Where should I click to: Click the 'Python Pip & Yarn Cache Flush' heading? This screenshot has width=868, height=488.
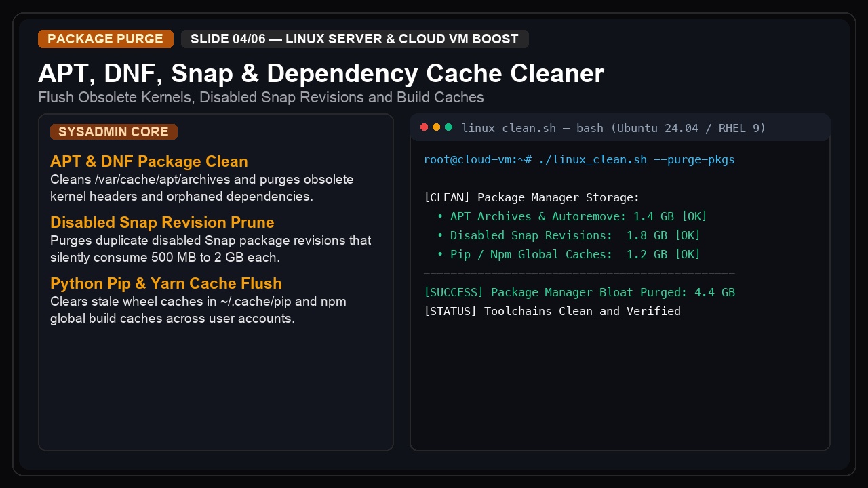166,283
